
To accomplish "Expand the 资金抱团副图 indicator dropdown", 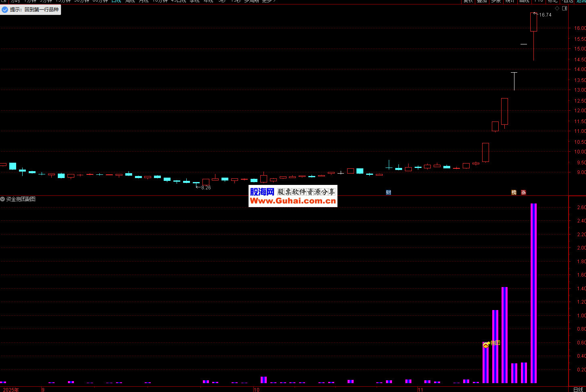I will coord(3,199).
